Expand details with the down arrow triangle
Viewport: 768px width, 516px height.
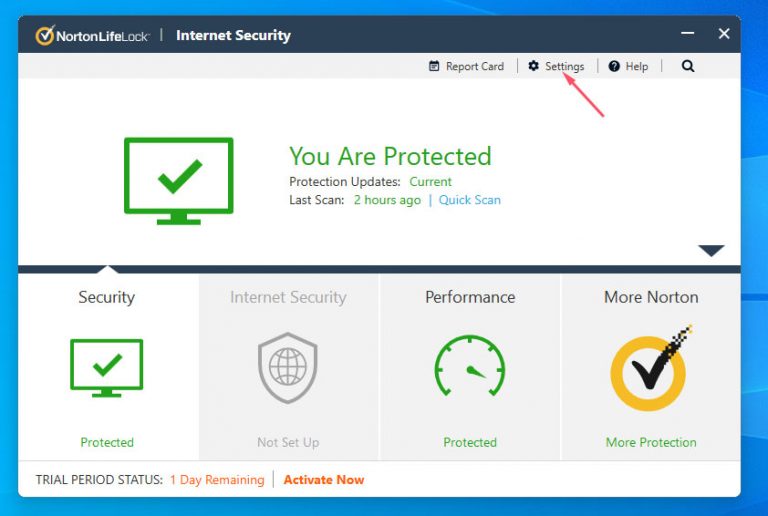point(711,250)
